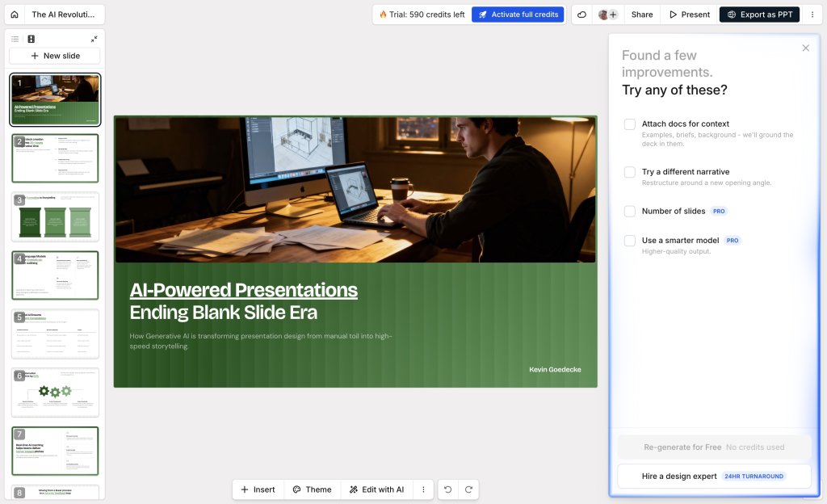Click PRO badge beside Use a smarter model
Screen dimensions: 827x504
(732, 241)
